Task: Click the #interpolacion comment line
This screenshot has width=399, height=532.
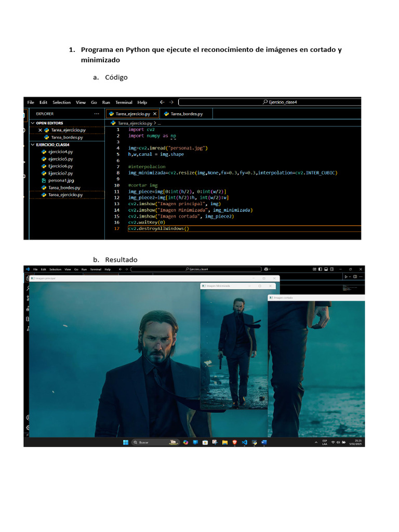Action: 147,167
